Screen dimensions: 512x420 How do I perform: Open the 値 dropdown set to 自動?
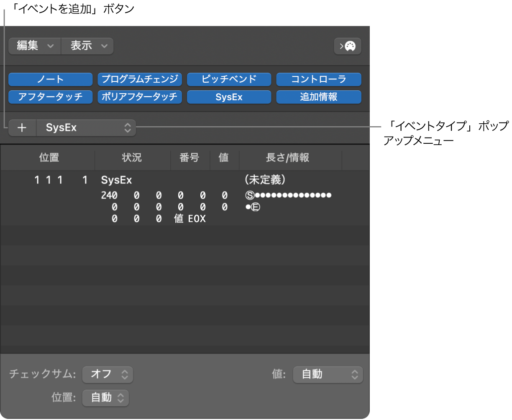(x=328, y=374)
